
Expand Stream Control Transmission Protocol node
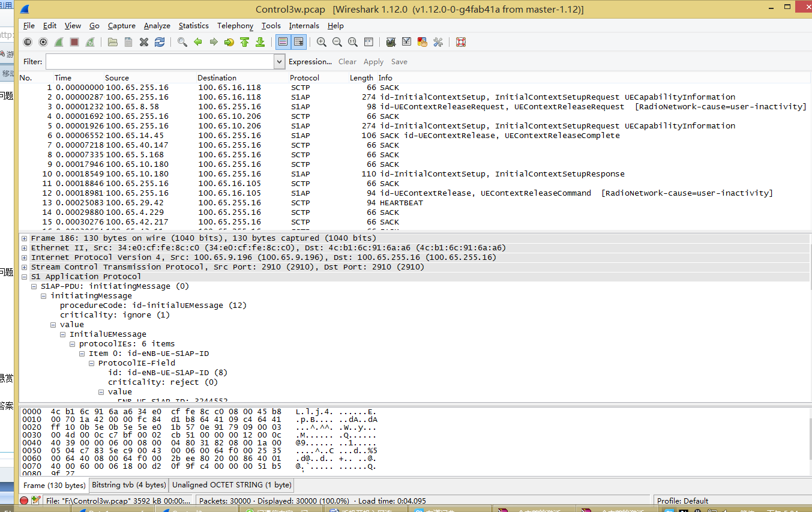coord(25,267)
